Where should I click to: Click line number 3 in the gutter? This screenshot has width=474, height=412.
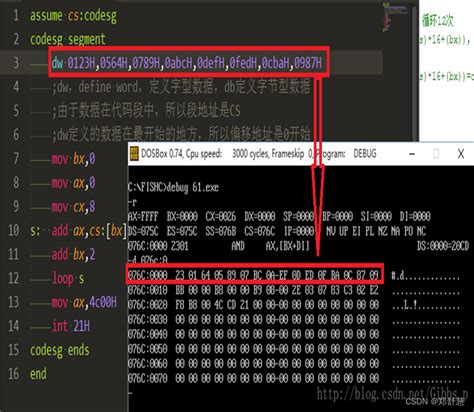tap(15, 63)
